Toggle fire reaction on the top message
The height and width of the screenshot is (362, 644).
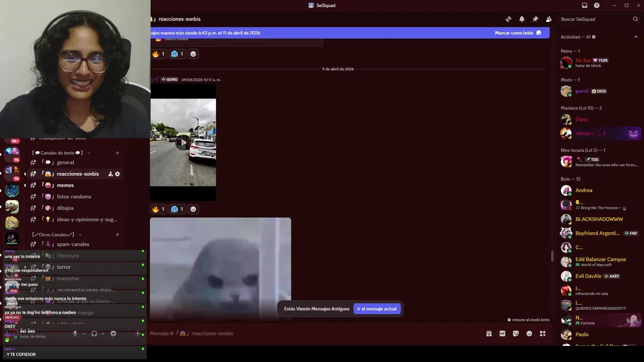pyautogui.click(x=158, y=54)
